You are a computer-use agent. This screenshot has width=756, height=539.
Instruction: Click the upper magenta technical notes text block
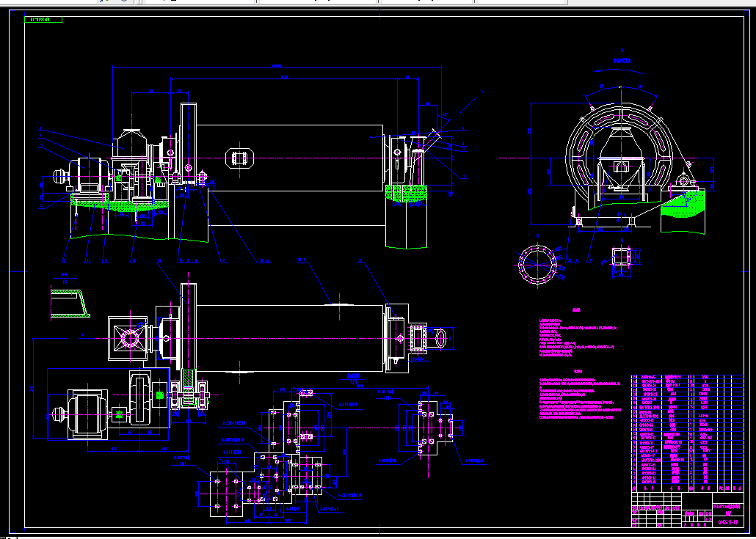coord(578,339)
